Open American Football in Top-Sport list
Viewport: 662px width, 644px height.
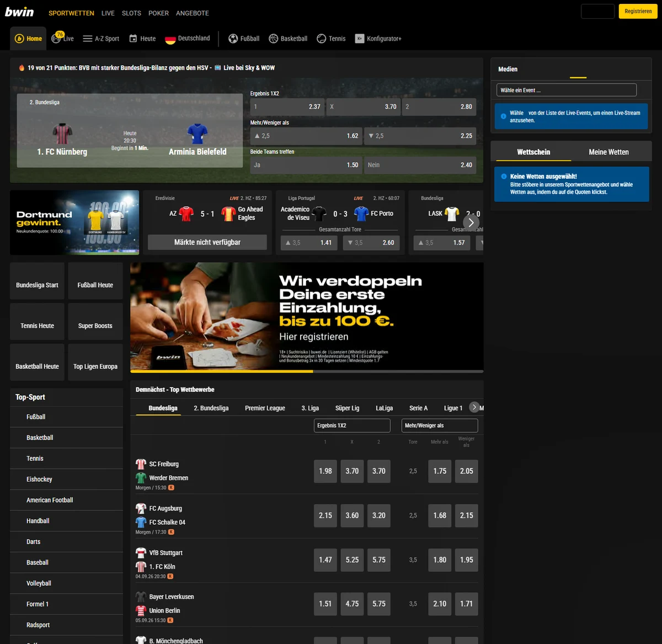pos(66,500)
